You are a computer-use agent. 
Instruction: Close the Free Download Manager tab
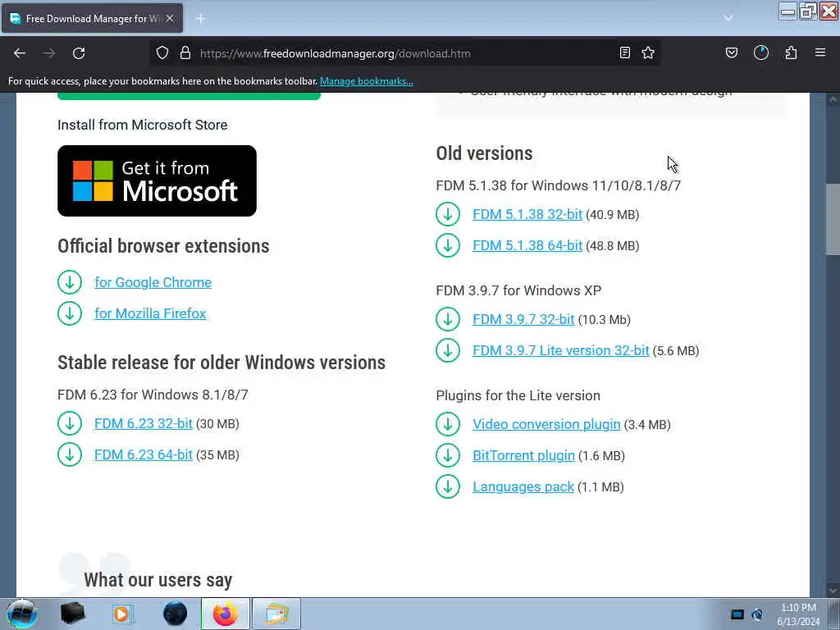[x=170, y=18]
